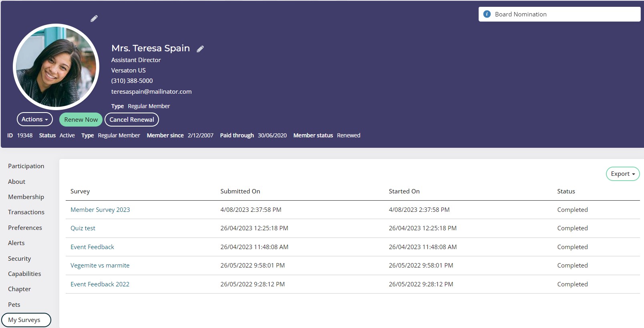Click Member since date 2/12/2007
Screen dimensions: 644x328
(201, 135)
